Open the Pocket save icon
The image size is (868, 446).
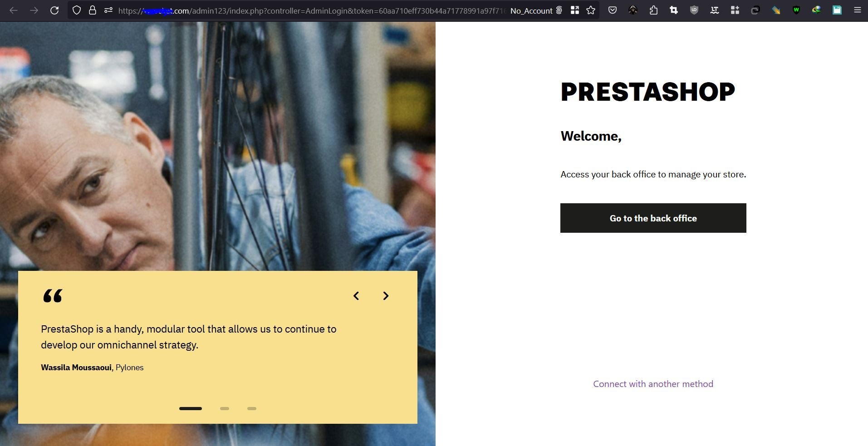(613, 10)
